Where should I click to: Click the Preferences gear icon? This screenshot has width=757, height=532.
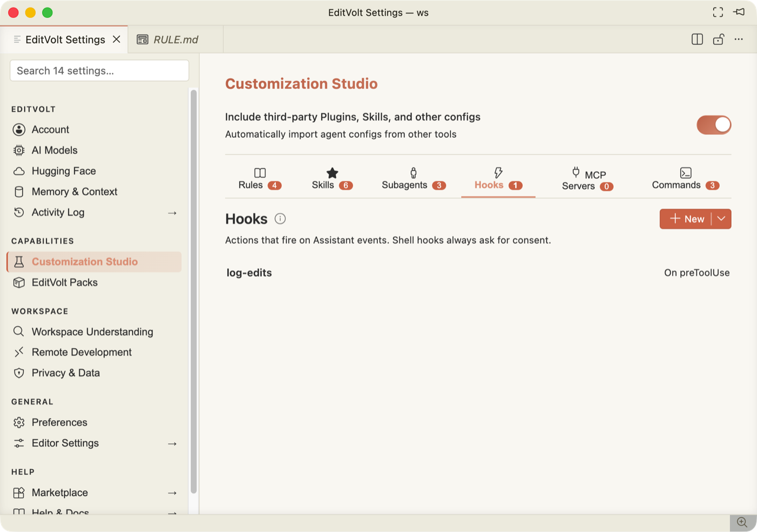19,422
